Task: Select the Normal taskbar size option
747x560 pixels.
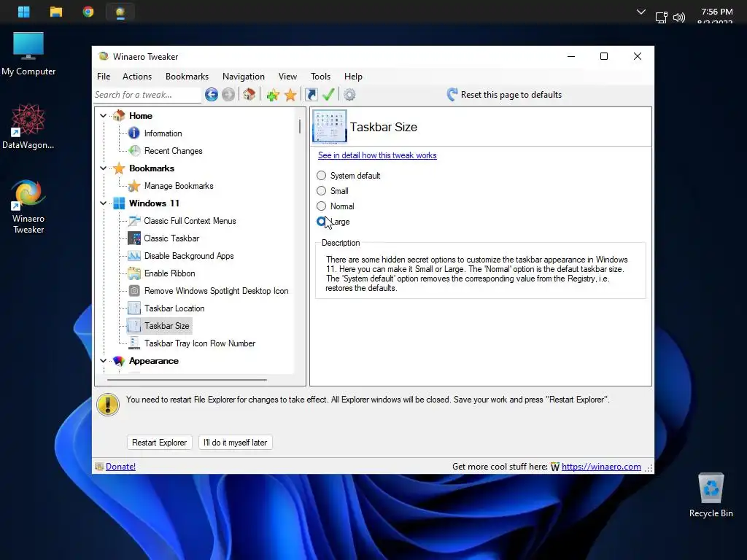Action: (x=322, y=206)
